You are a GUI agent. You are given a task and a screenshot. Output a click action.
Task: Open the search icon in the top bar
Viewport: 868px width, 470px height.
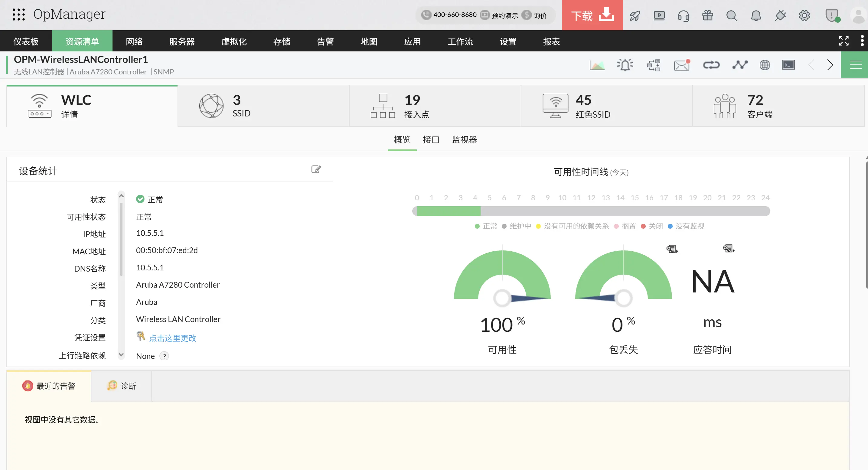pyautogui.click(x=732, y=15)
